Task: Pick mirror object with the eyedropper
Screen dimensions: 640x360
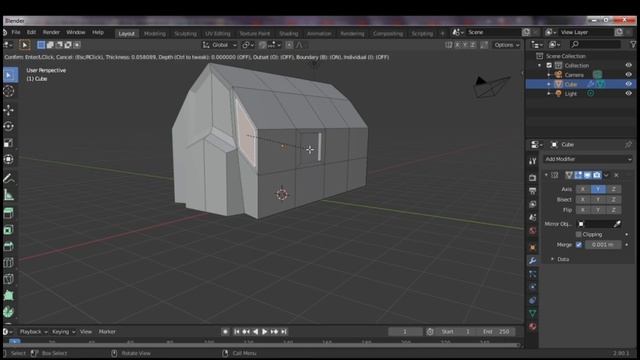Action: coord(617,224)
